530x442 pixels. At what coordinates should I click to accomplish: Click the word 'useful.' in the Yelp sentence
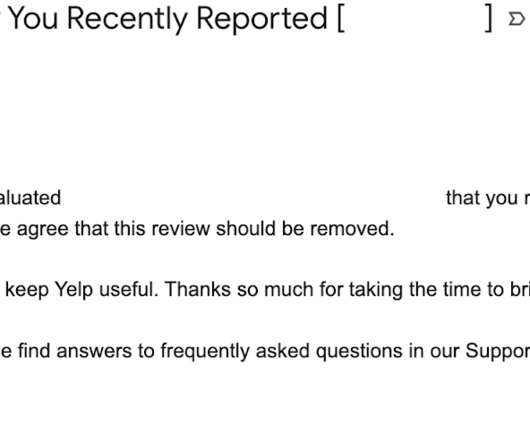[129, 290]
